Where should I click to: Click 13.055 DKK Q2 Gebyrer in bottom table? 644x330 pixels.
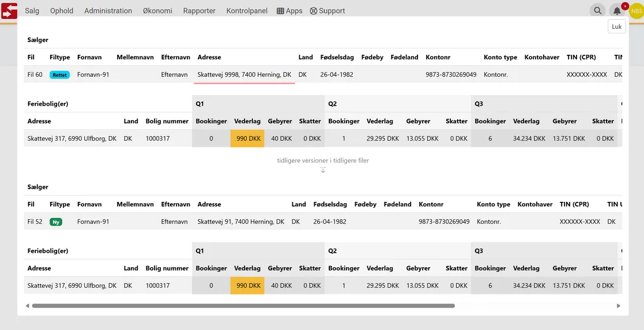coord(423,286)
